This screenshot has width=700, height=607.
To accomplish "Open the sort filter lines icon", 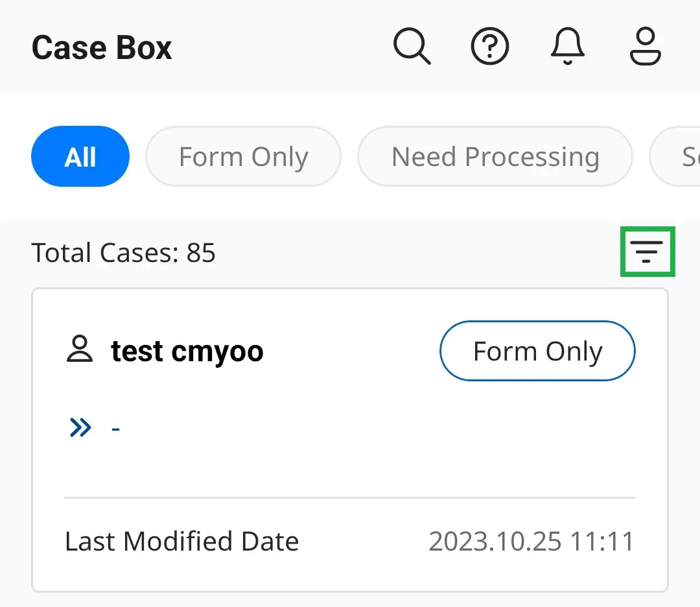I will point(646,252).
